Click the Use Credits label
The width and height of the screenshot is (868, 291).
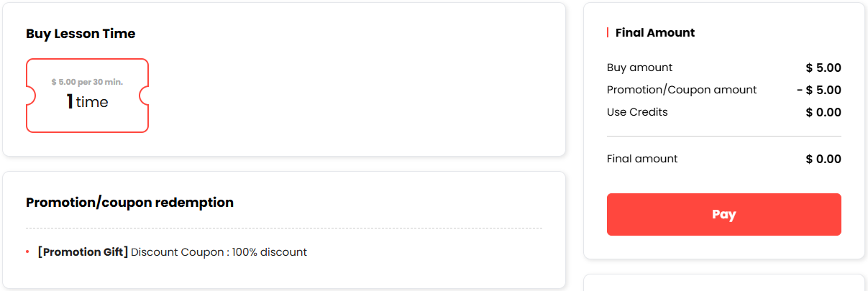pos(637,112)
